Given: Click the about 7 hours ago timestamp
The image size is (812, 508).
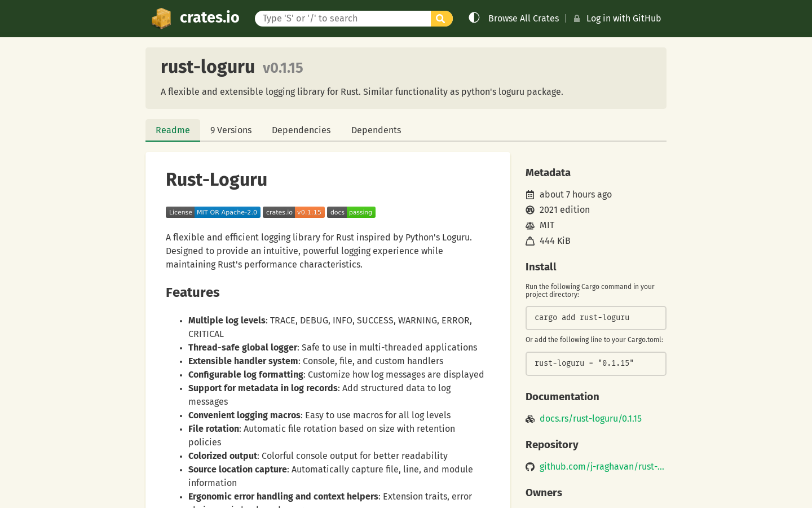Looking at the screenshot, I should pos(576,195).
